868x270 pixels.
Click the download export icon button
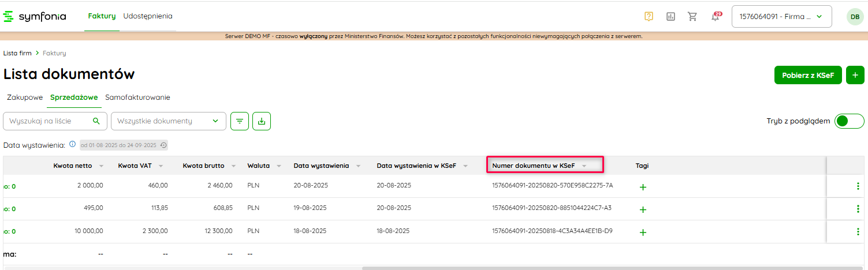[x=262, y=121]
